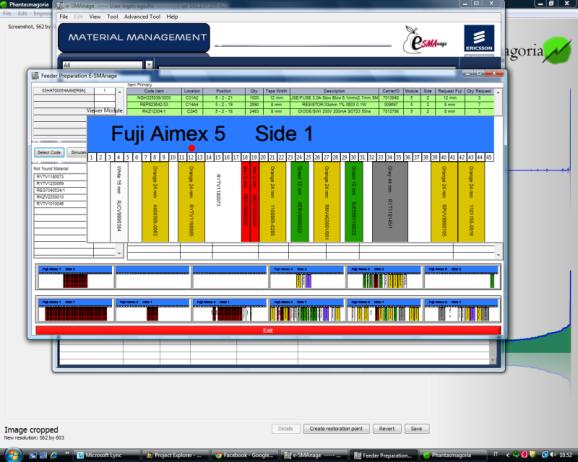Open the Tool menu
This screenshot has height=462, width=578.
(x=112, y=17)
